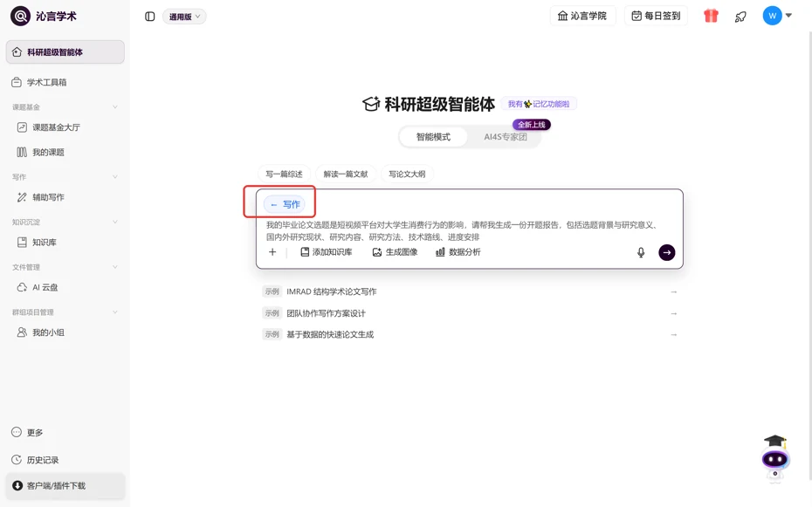Click the person icon beside 我的小组
The image size is (812, 507).
(x=22, y=332)
